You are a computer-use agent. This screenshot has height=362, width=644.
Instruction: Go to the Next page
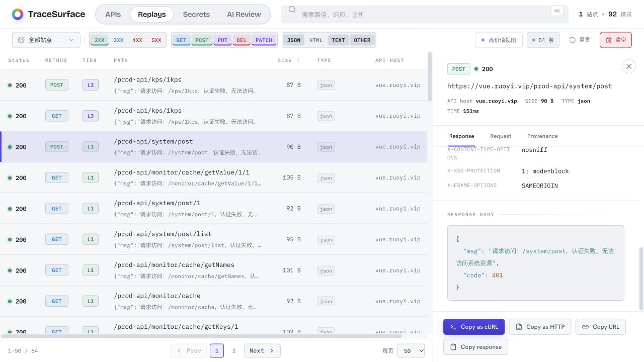click(x=262, y=351)
